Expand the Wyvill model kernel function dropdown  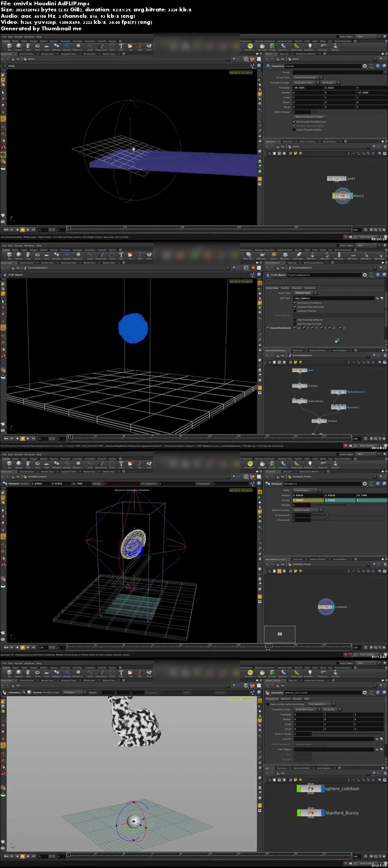coord(307,510)
